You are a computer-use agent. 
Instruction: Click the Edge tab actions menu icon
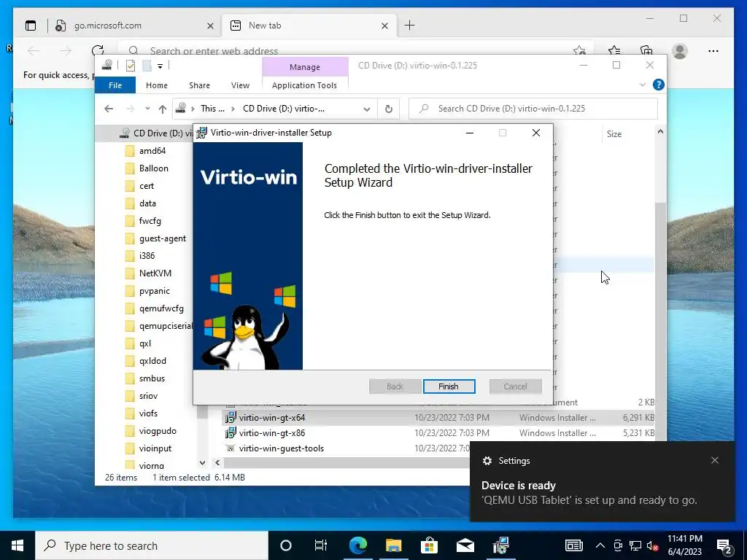(x=31, y=26)
